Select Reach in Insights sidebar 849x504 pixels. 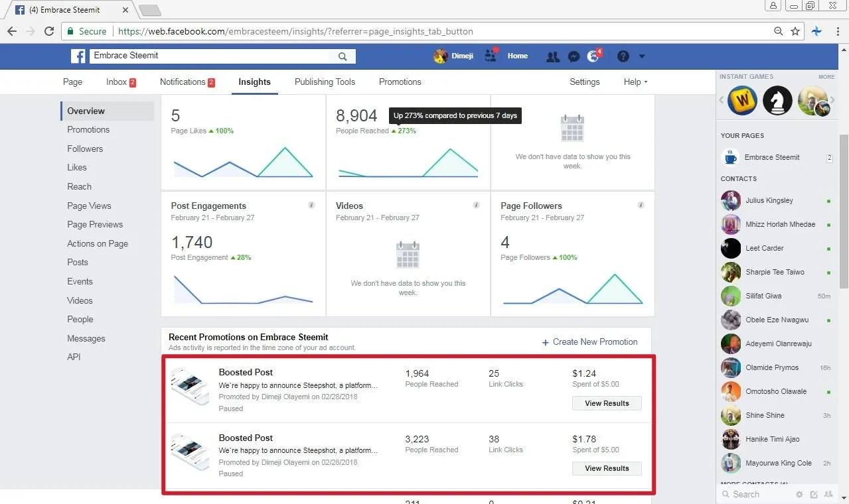[x=79, y=187]
